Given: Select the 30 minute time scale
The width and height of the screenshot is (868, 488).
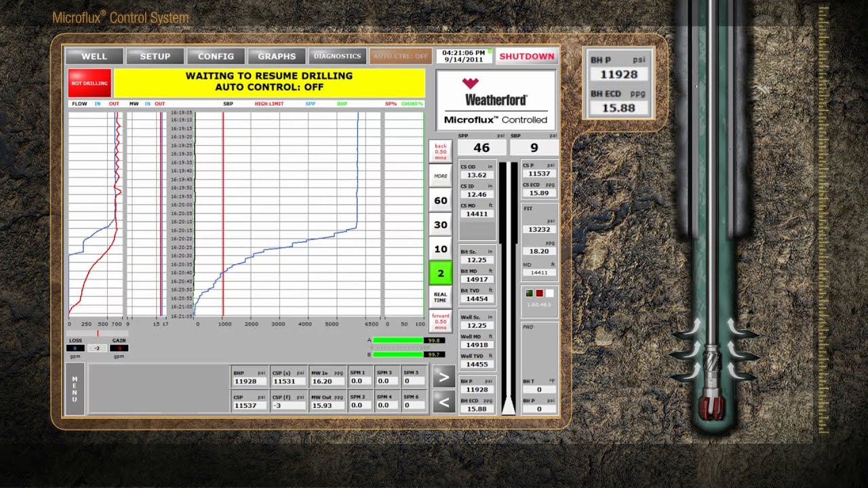Looking at the screenshot, I should pos(441,225).
